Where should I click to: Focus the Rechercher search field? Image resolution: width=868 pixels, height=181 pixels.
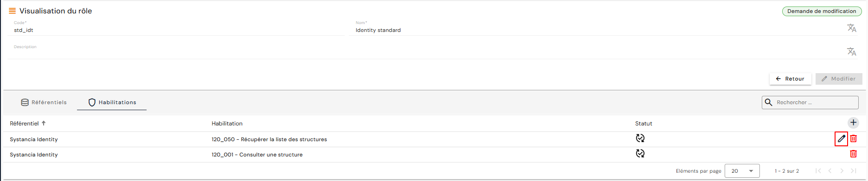(810, 102)
